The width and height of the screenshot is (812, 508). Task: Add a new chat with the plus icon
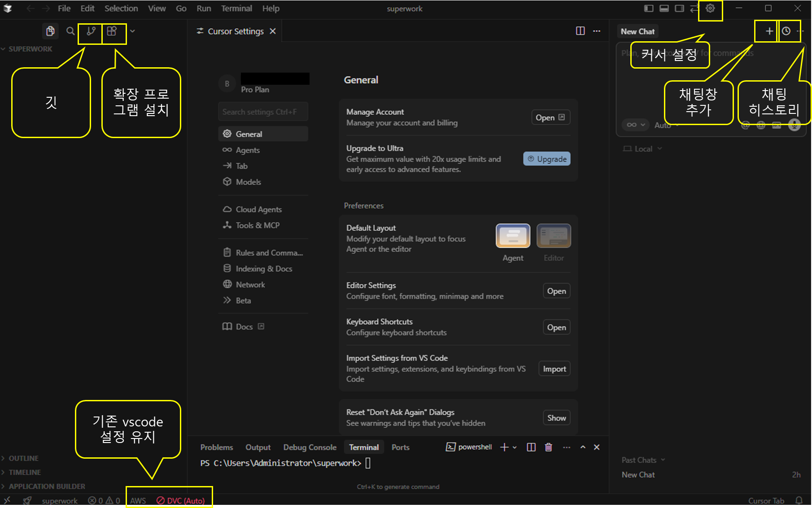tap(769, 31)
